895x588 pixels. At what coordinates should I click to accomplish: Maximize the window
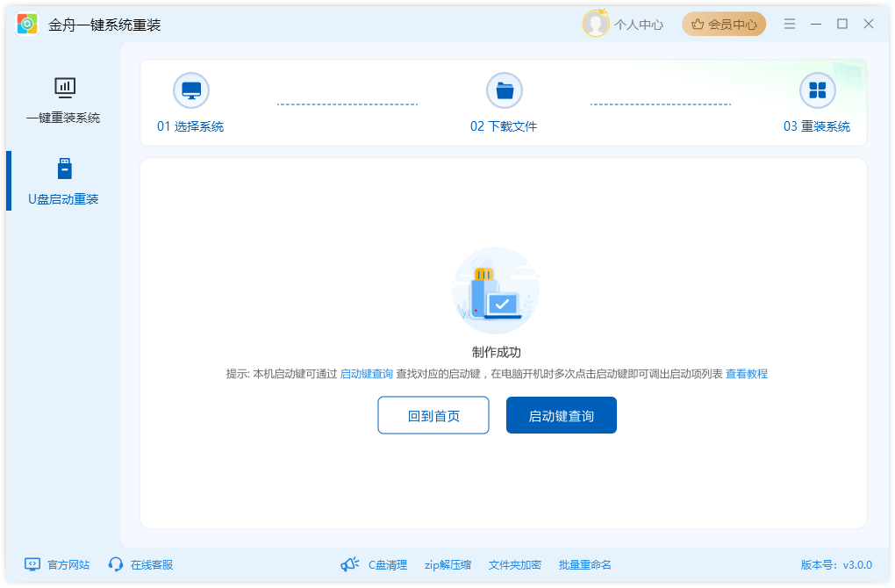click(x=842, y=24)
